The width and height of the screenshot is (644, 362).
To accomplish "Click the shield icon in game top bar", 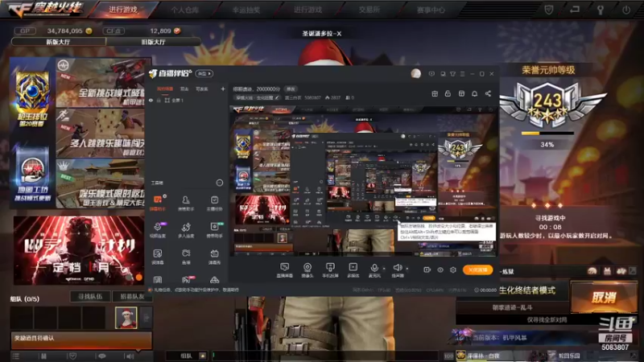I will tap(549, 10).
